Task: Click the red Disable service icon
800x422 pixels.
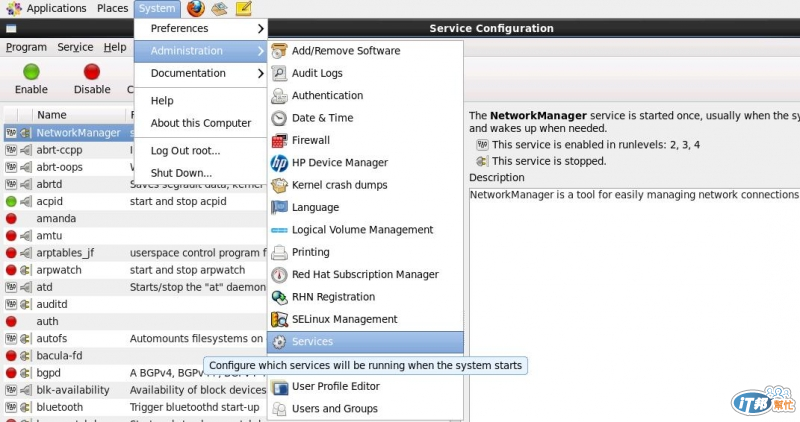Action: (x=92, y=72)
